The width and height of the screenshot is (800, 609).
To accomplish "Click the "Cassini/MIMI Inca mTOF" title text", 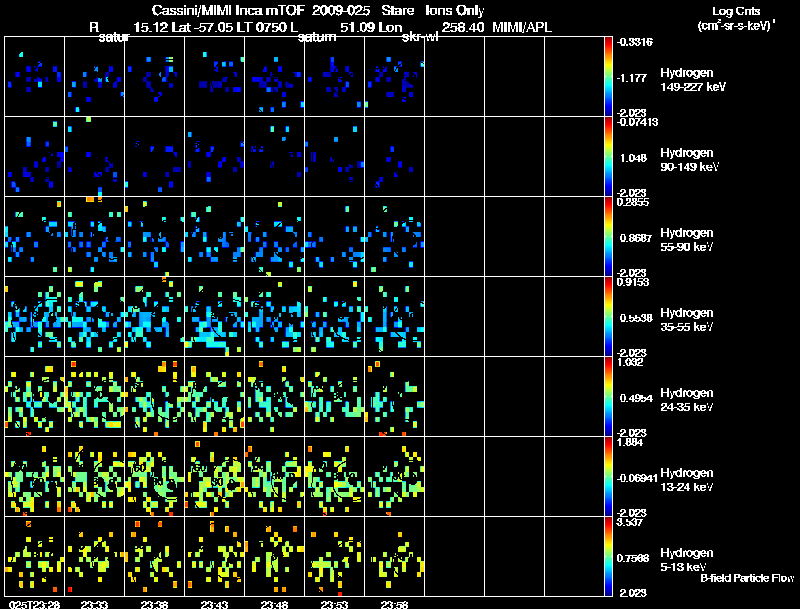I will coord(228,11).
